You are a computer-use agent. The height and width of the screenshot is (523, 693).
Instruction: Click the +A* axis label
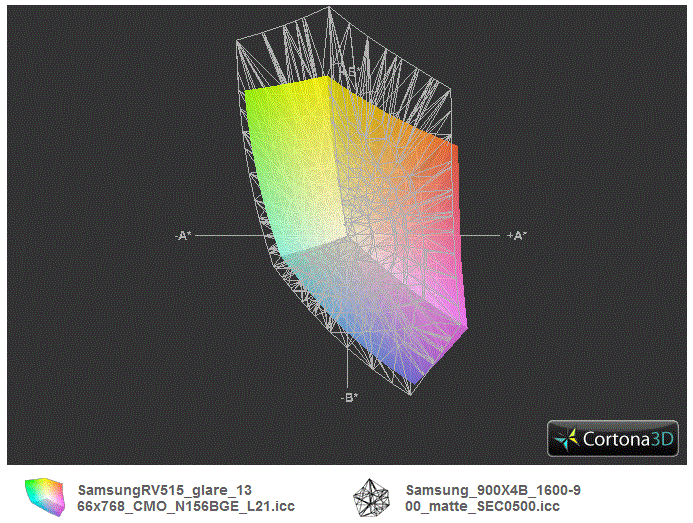[x=517, y=236]
